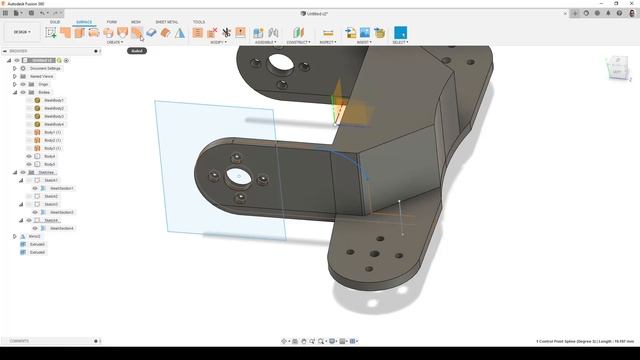Switch to the SOLID tab
640x360 pixels.
pos(55,22)
